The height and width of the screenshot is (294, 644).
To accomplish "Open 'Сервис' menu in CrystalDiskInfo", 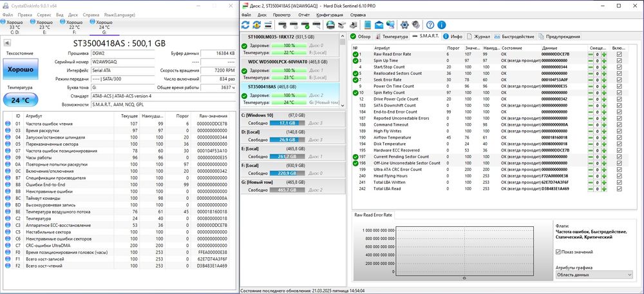I will pyautogui.click(x=44, y=15).
